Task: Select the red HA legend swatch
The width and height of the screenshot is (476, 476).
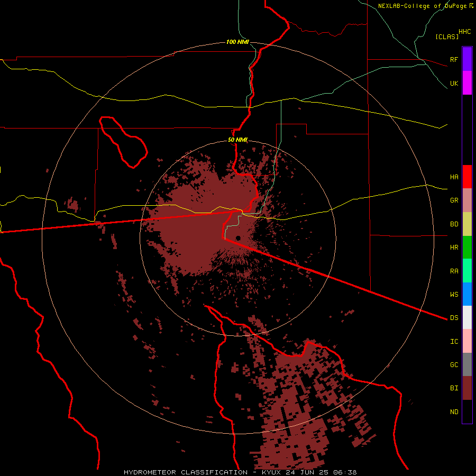Action: (x=467, y=177)
